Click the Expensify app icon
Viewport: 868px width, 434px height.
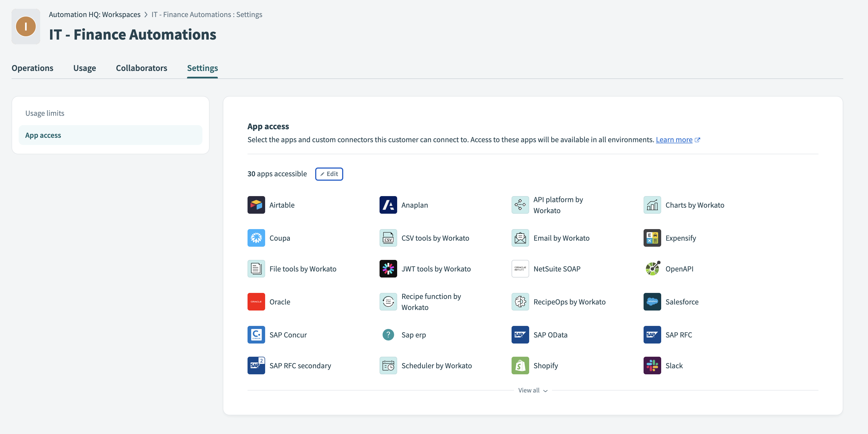(x=652, y=238)
